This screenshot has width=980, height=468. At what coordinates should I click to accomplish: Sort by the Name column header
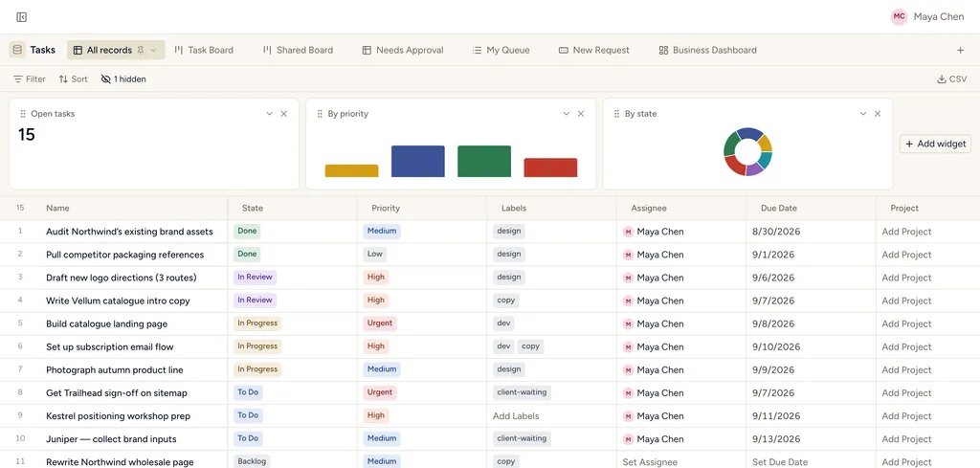[x=57, y=208]
